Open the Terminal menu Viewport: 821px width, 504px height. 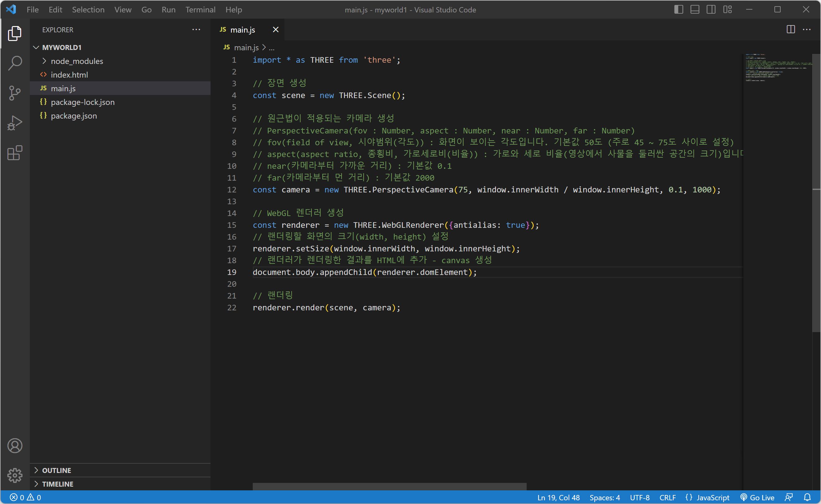200,10
